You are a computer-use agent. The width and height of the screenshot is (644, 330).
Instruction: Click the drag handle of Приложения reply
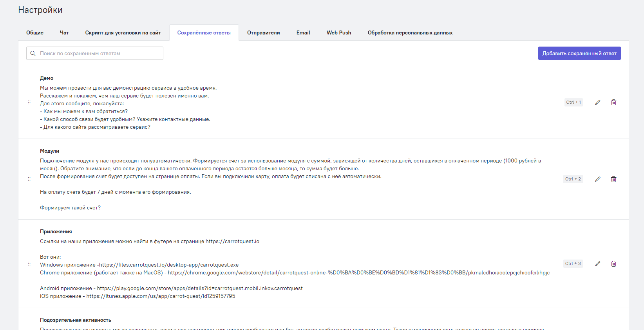(29, 264)
